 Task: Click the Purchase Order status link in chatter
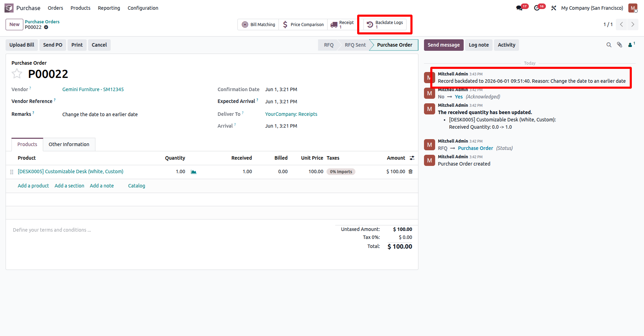tap(475, 148)
